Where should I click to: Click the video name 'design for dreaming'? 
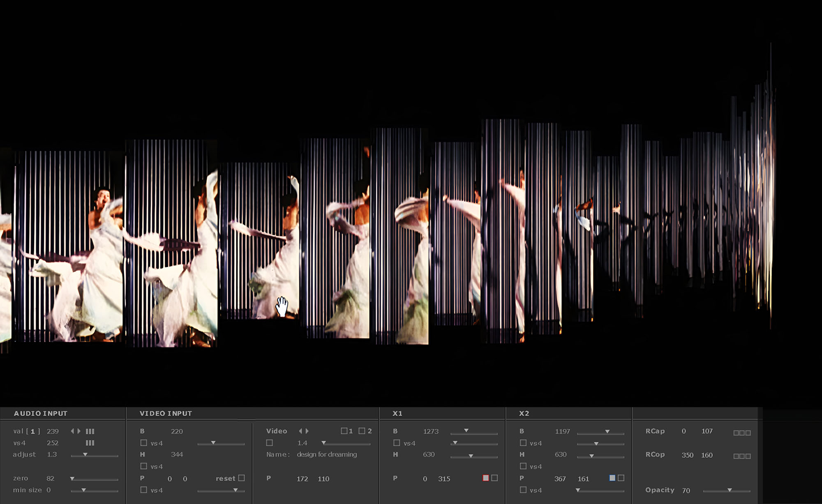coord(327,454)
